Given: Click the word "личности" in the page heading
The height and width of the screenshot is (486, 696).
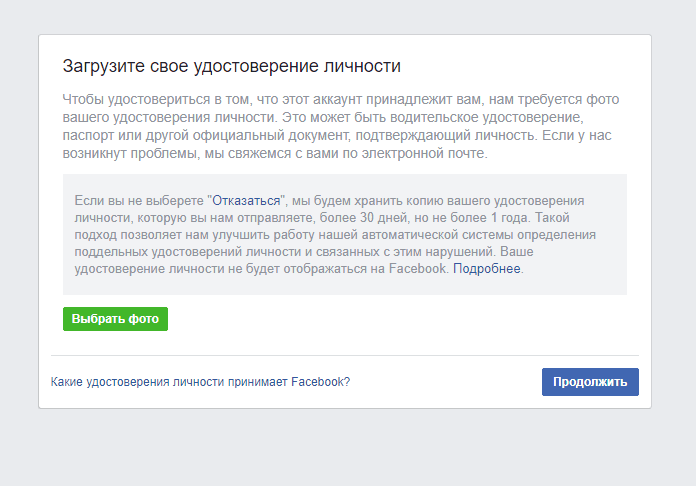Looking at the screenshot, I should (362, 66).
